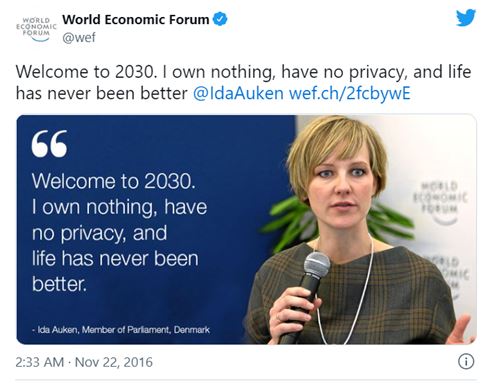The height and width of the screenshot is (387, 489).
Task: Click the 'no privacy, and' line in image
Action: click(x=99, y=233)
